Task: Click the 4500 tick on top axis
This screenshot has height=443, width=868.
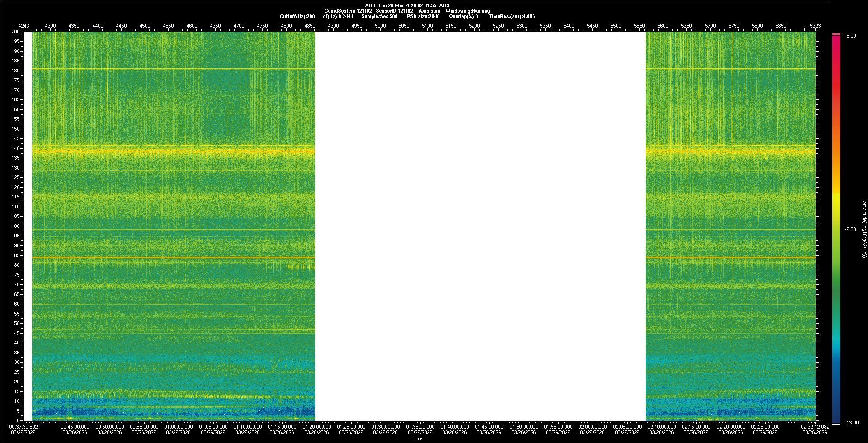Action: click(x=145, y=26)
